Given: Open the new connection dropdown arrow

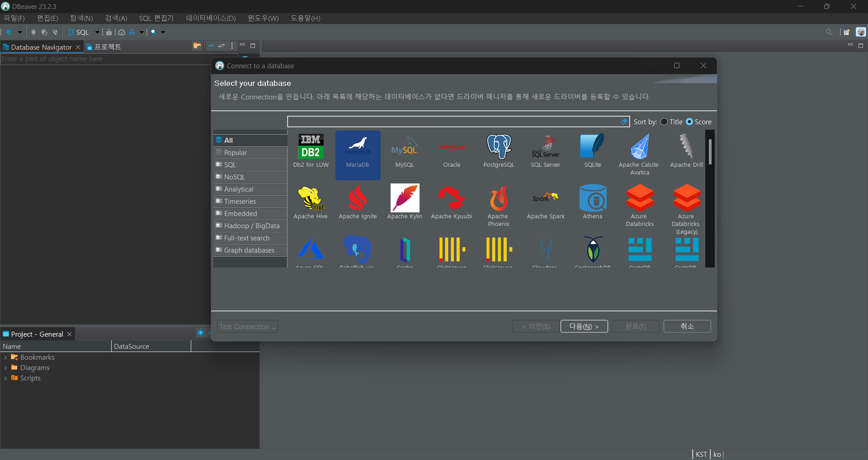Looking at the screenshot, I should (x=20, y=32).
